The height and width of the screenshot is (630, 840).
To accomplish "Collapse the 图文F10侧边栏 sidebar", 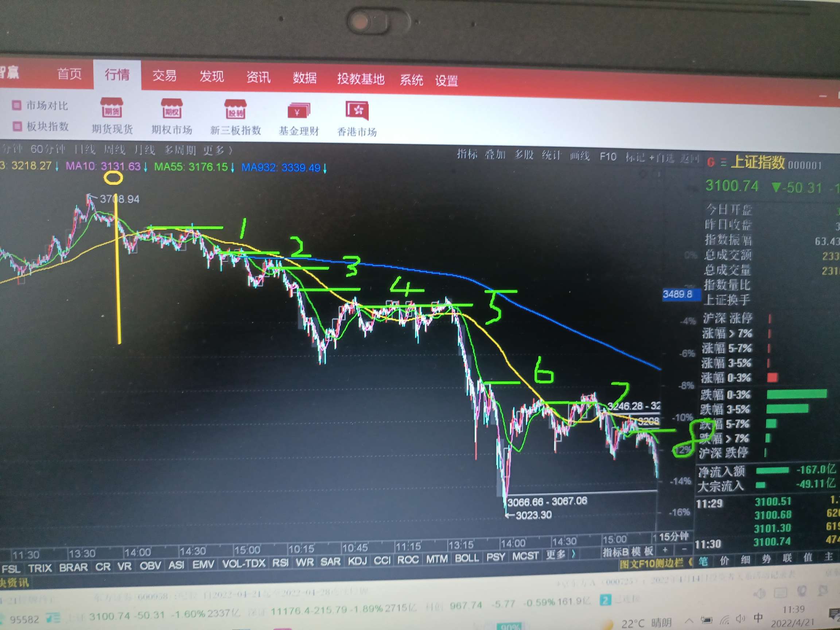I will [x=656, y=563].
